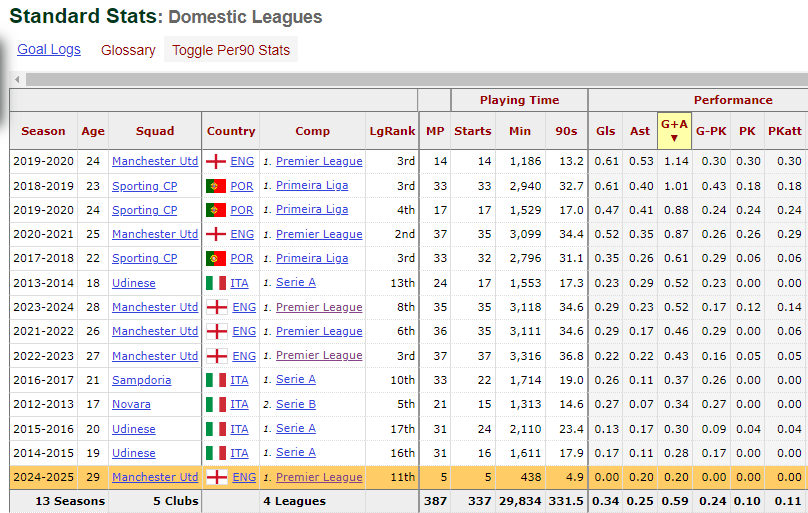
Task: Toggle Per90 Stats button
Action: click(231, 50)
